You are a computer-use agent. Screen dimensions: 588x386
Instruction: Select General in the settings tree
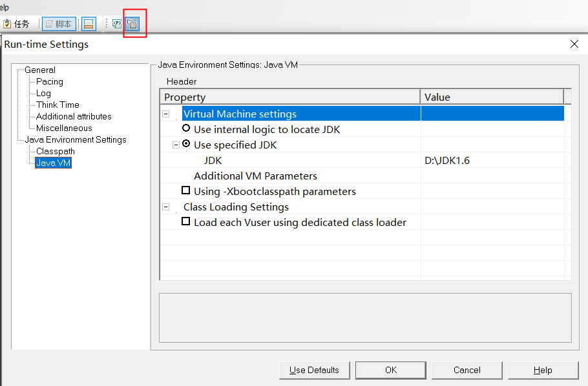click(x=40, y=70)
